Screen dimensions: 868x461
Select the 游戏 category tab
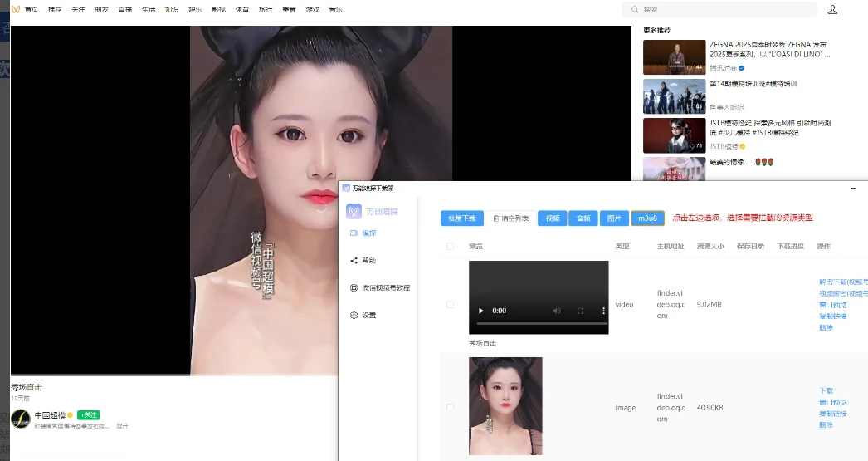(312, 9)
